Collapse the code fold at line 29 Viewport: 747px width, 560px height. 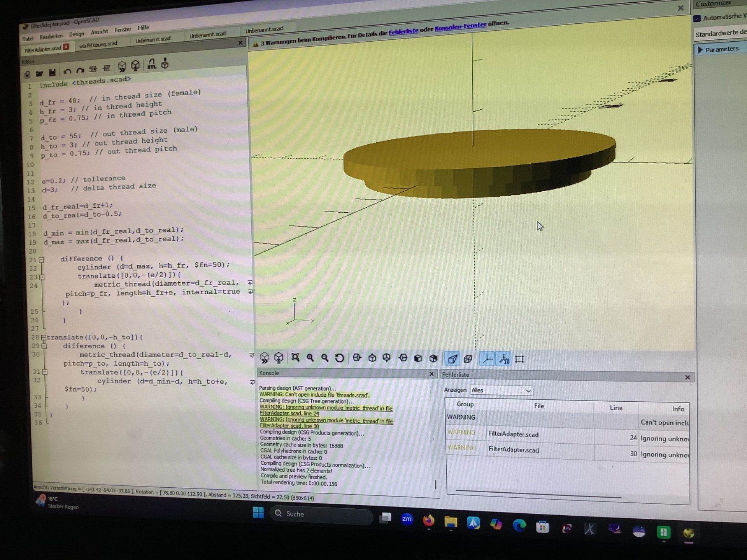(44, 346)
